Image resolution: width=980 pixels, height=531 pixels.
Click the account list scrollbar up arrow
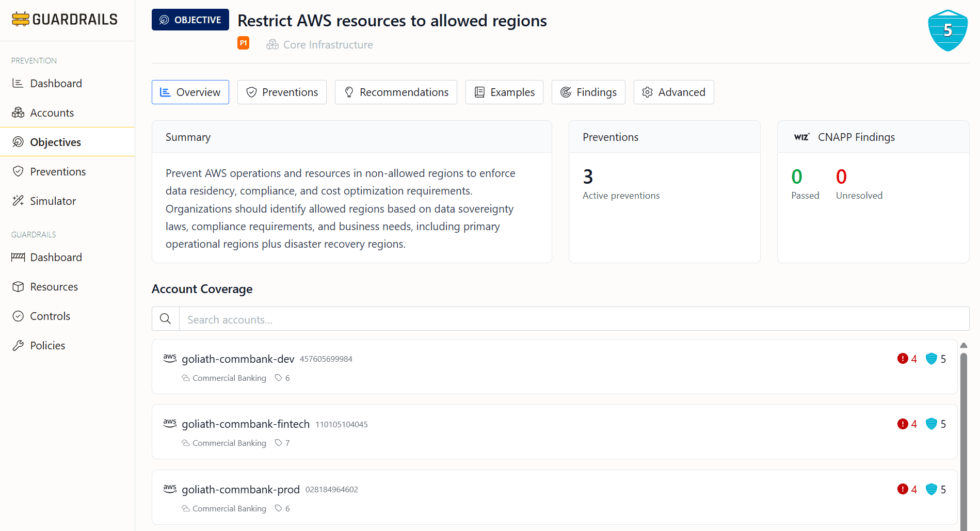click(x=963, y=345)
